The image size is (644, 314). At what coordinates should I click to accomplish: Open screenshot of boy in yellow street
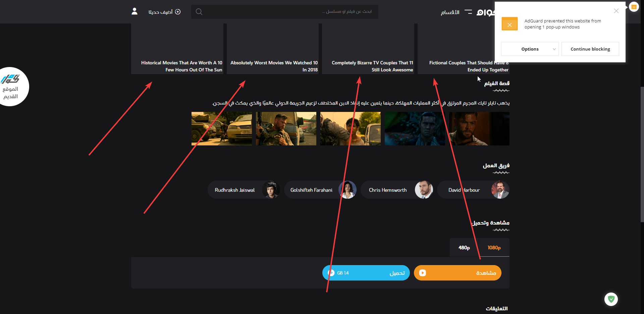pyautogui.click(x=351, y=129)
